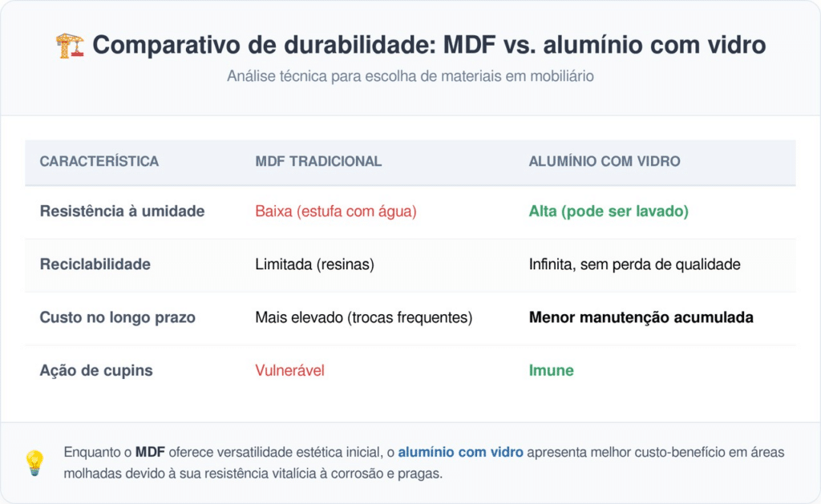Select the 'Mais elevado (trocas frequentes)' cell
This screenshot has height=504, width=821.
(363, 317)
